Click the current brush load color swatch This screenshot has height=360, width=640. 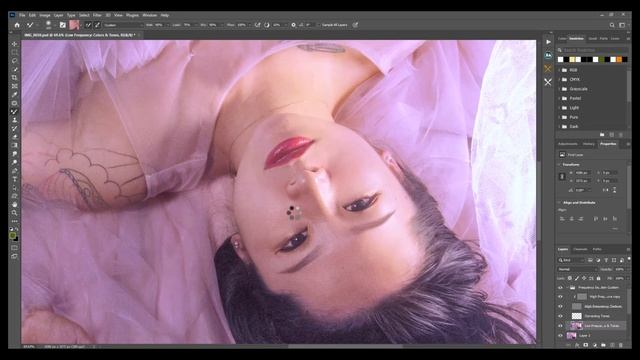coord(74,25)
